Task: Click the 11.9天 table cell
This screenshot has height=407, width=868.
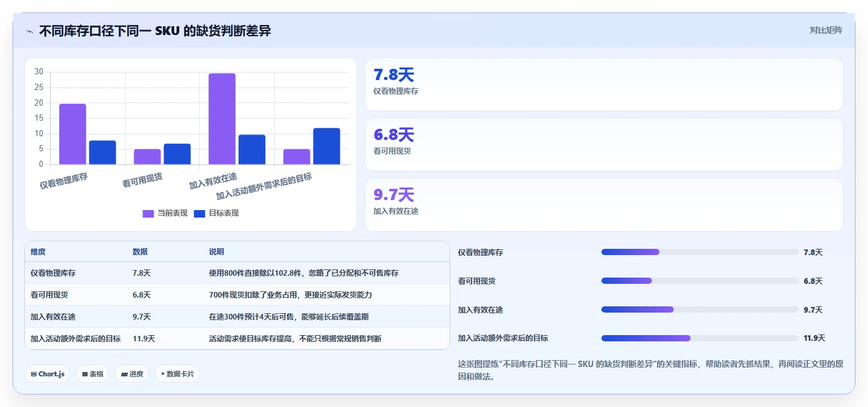Action: click(x=144, y=339)
